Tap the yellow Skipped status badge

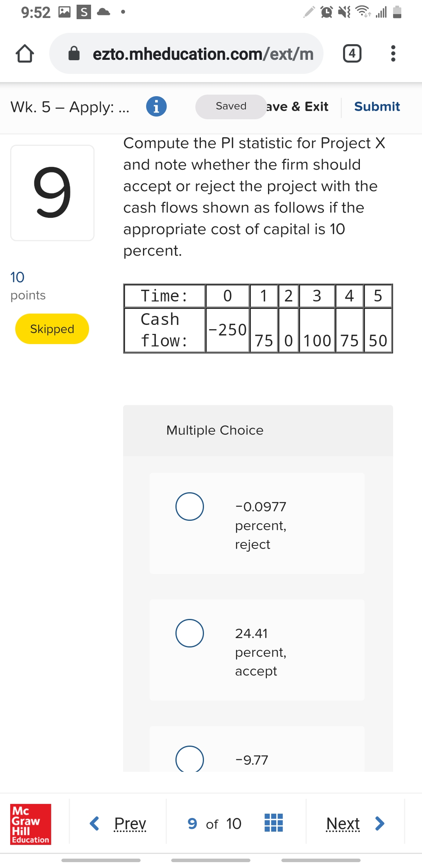click(52, 329)
